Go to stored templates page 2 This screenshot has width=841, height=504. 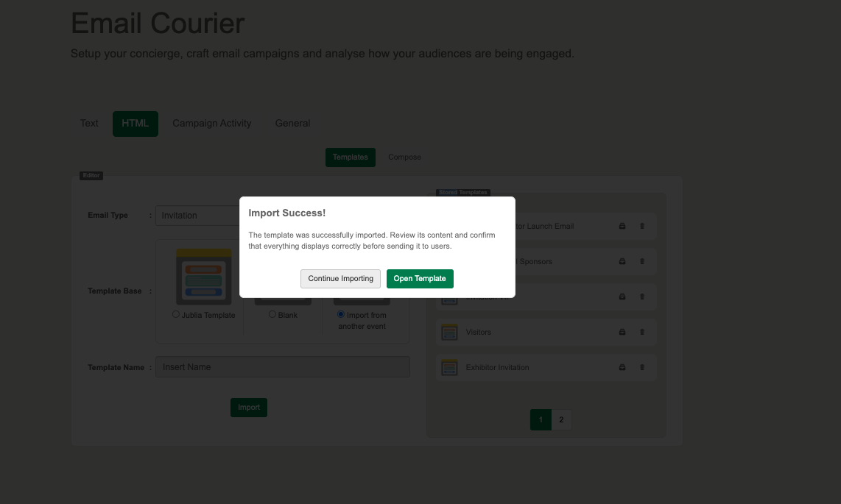click(561, 419)
